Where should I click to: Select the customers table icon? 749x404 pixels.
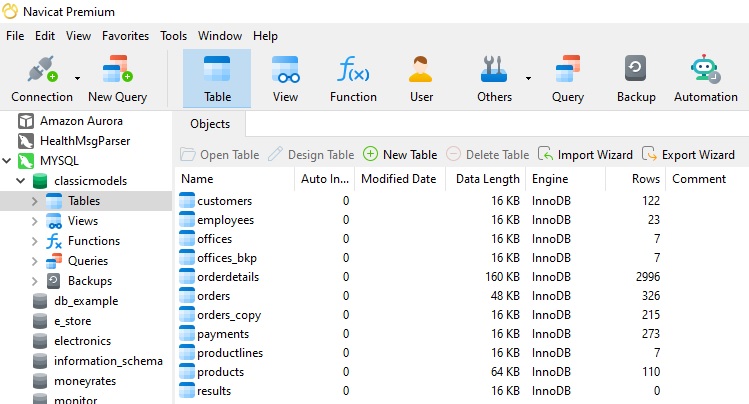187,201
